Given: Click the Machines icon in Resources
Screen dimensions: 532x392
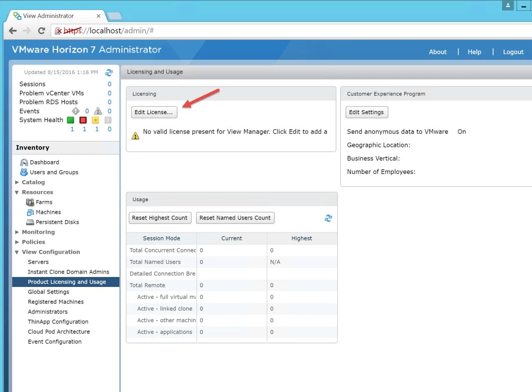Looking at the screenshot, I should tap(30, 212).
